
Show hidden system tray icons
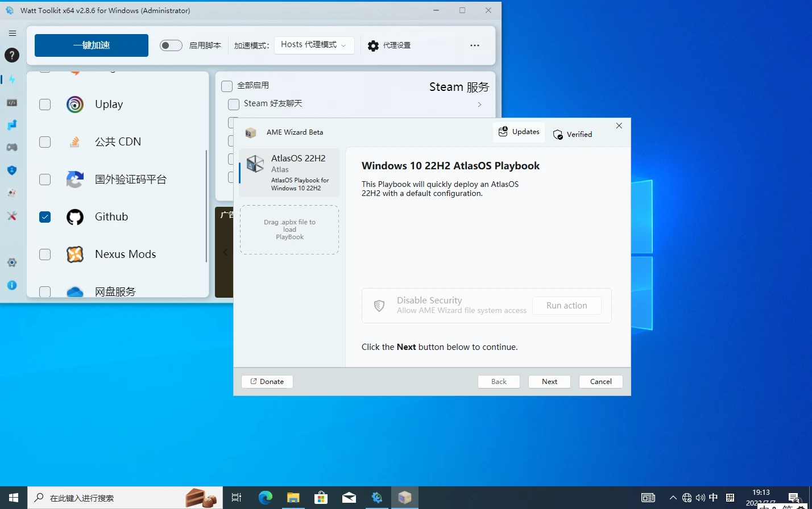[x=673, y=498]
